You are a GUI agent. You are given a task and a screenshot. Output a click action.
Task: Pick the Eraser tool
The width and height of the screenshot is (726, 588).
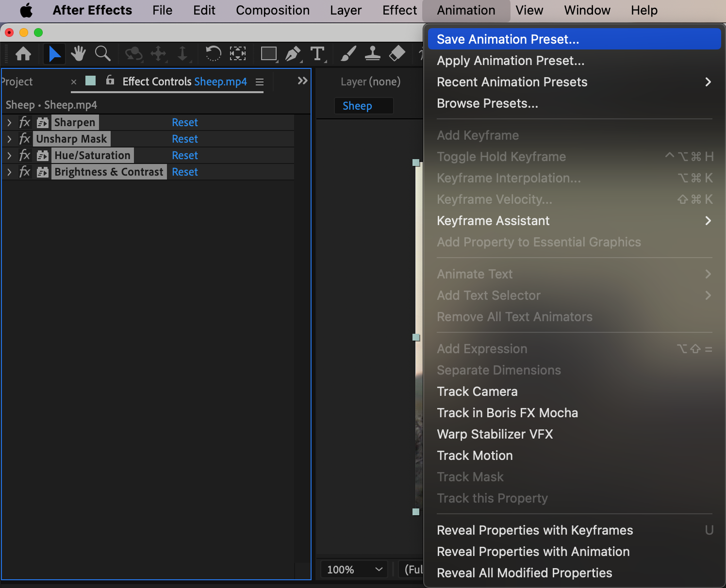point(397,53)
